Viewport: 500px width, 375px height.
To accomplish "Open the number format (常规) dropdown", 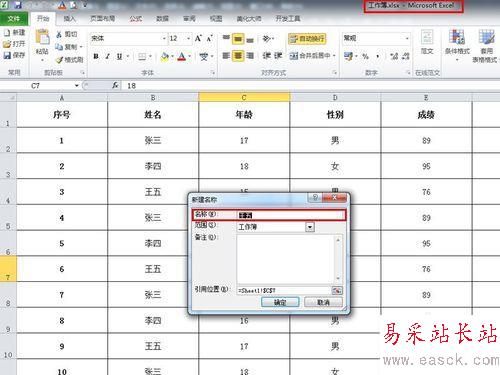I will pos(407,38).
